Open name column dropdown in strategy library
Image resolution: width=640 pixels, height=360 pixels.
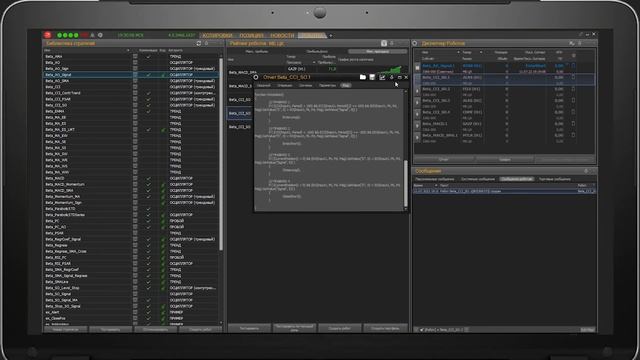point(128,50)
